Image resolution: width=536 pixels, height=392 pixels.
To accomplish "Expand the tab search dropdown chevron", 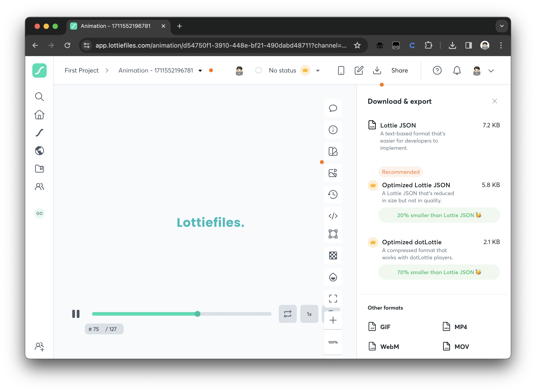I will coord(502,26).
